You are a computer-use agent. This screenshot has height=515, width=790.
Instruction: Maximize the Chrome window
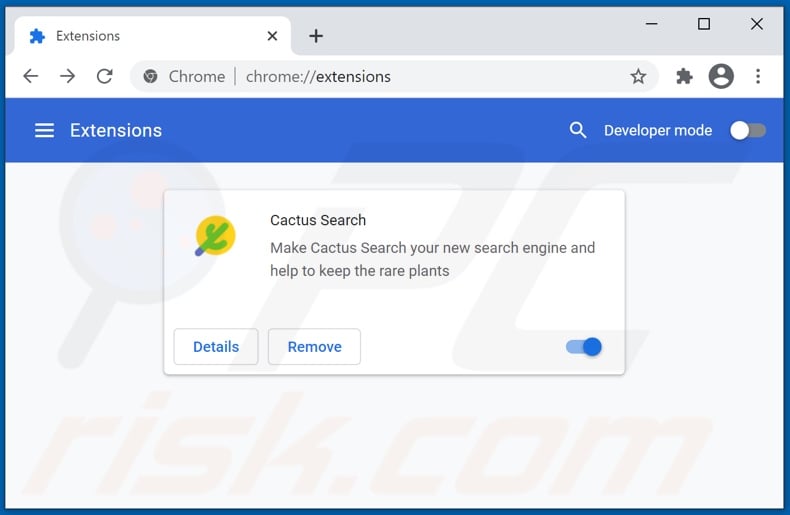[x=704, y=24]
